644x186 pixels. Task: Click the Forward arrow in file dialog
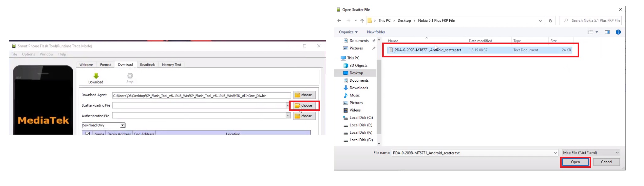[348, 20]
